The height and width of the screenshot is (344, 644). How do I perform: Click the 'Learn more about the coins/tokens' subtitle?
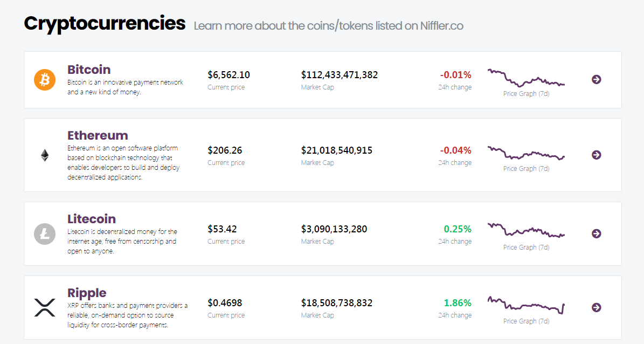[x=329, y=26]
